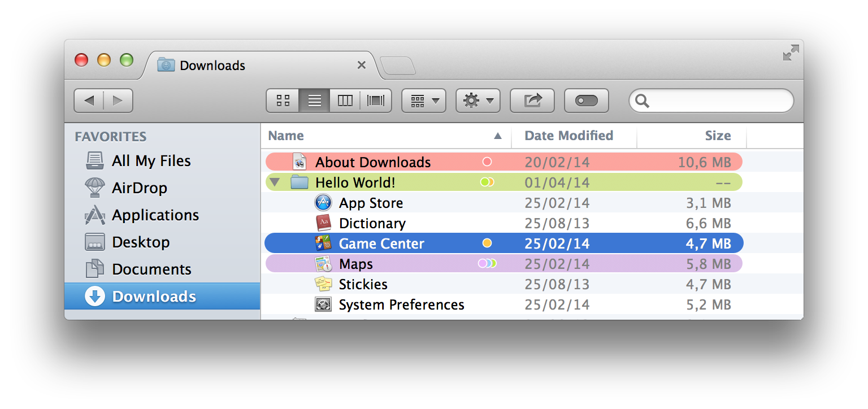Switch to column view mode
Viewport: 868px width, 409px height.
pos(345,101)
